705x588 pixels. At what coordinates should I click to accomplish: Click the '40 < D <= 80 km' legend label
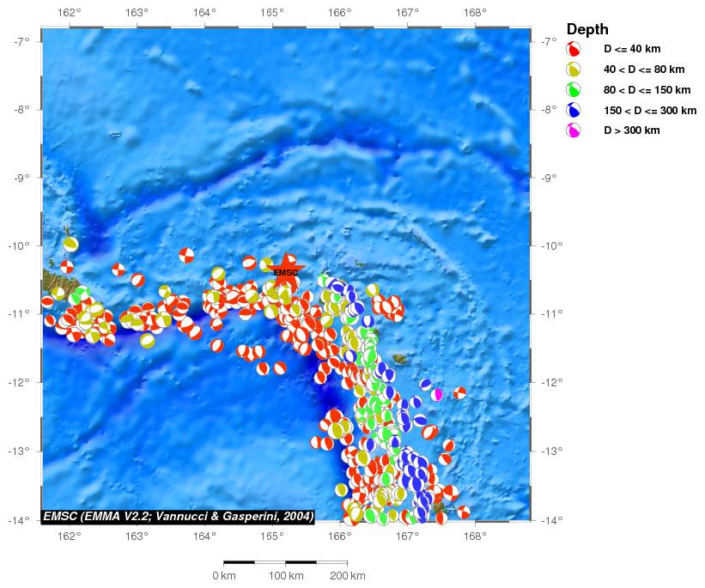pyautogui.click(x=644, y=70)
